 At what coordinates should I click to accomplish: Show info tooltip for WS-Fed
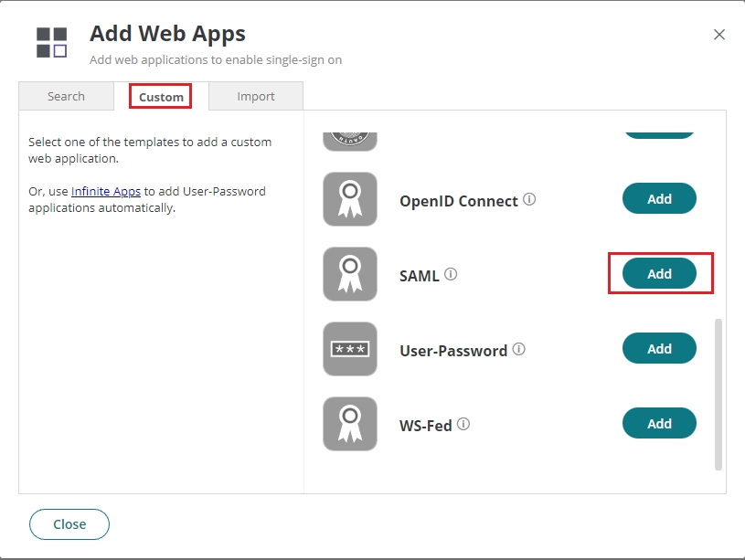pos(463,424)
